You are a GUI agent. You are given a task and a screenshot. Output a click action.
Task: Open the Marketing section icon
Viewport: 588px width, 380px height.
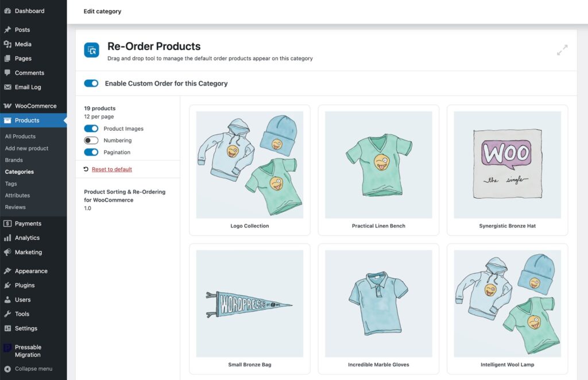click(x=8, y=252)
